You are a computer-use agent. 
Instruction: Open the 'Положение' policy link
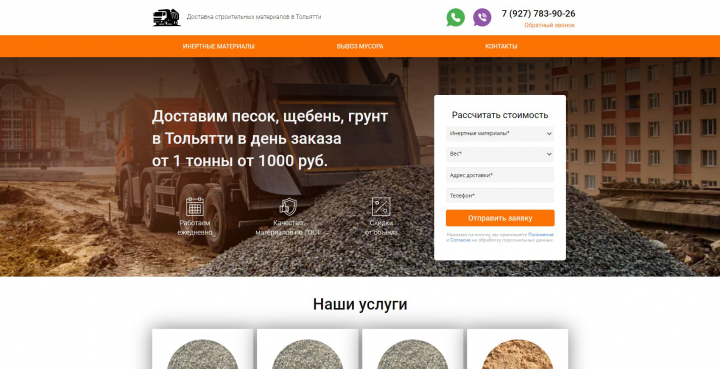point(541,235)
